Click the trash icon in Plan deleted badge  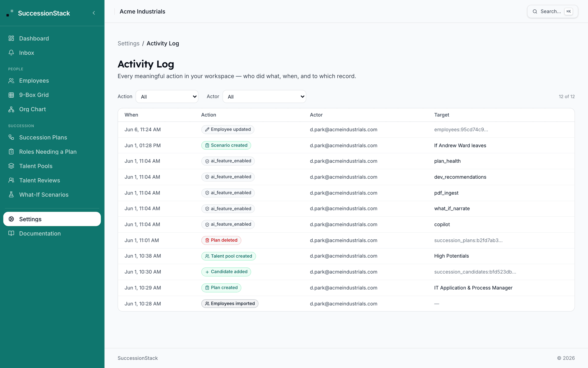tap(207, 240)
